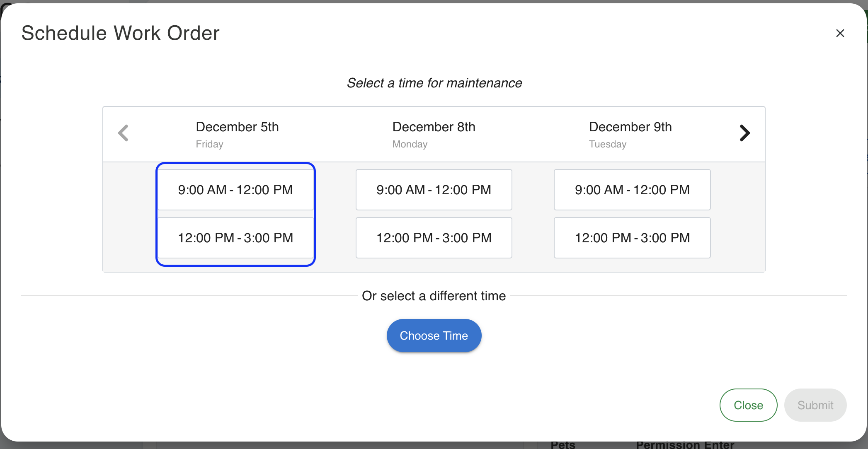Image resolution: width=868 pixels, height=449 pixels.
Task: Click the Choose Time button
Action: pyautogui.click(x=434, y=336)
